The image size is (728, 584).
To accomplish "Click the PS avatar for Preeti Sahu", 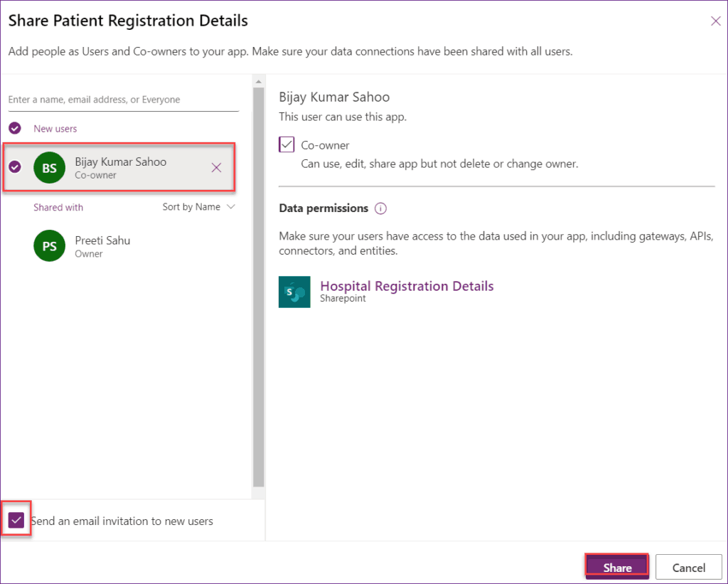I will click(48, 245).
